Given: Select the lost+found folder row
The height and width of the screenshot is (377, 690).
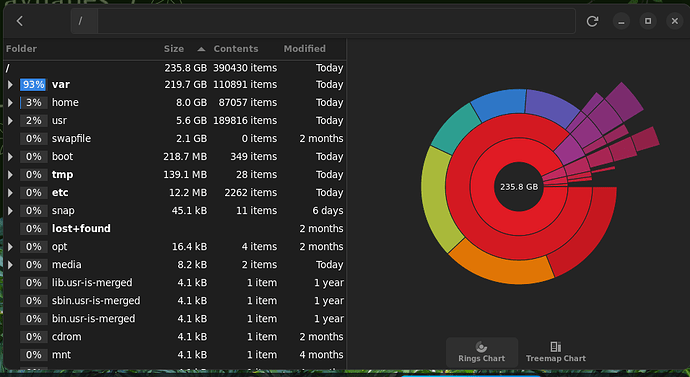Looking at the screenshot, I should [175, 229].
